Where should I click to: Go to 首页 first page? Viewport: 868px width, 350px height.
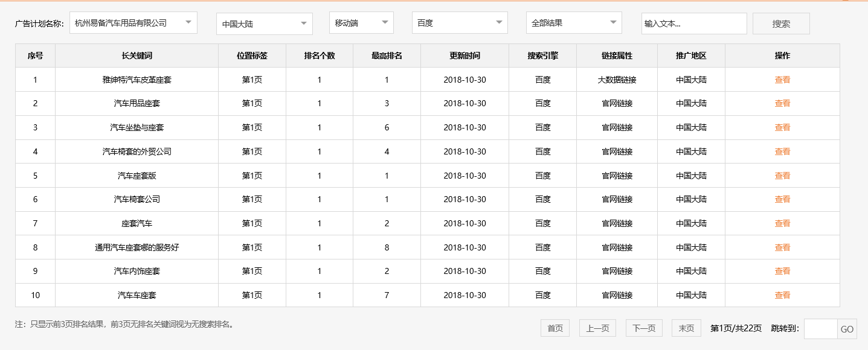pyautogui.click(x=555, y=328)
